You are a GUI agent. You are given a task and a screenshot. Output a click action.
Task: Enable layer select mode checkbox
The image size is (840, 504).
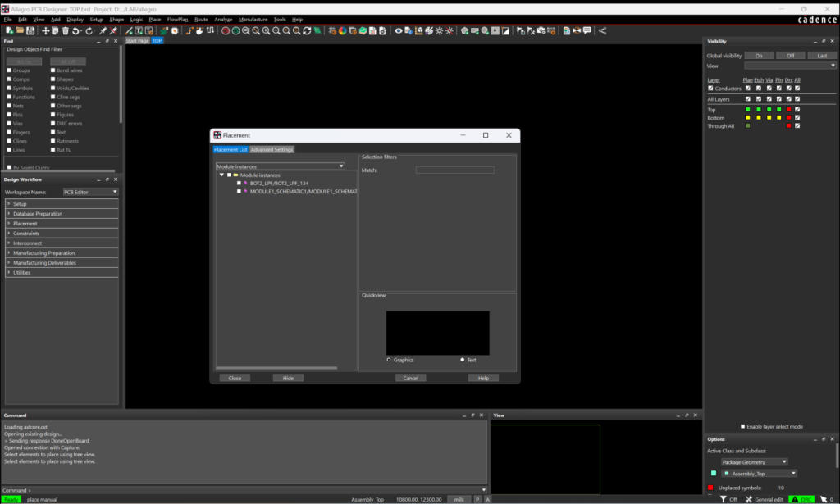[x=743, y=426]
